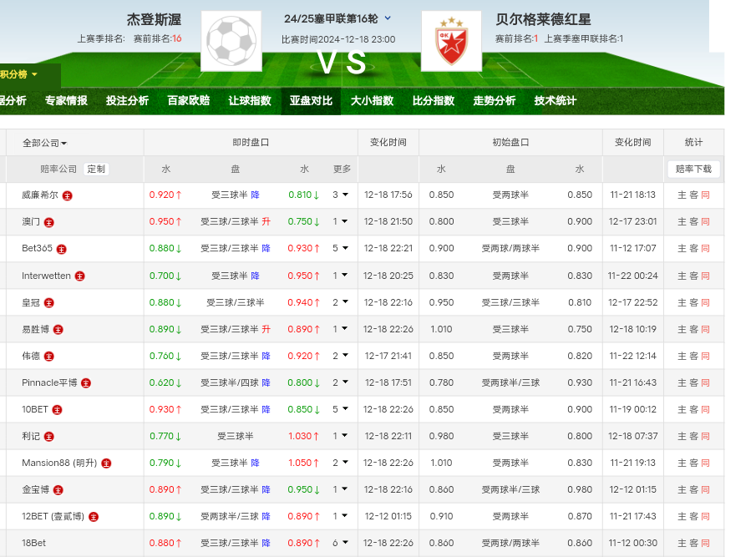Click the 定制 customize button

tap(96, 170)
